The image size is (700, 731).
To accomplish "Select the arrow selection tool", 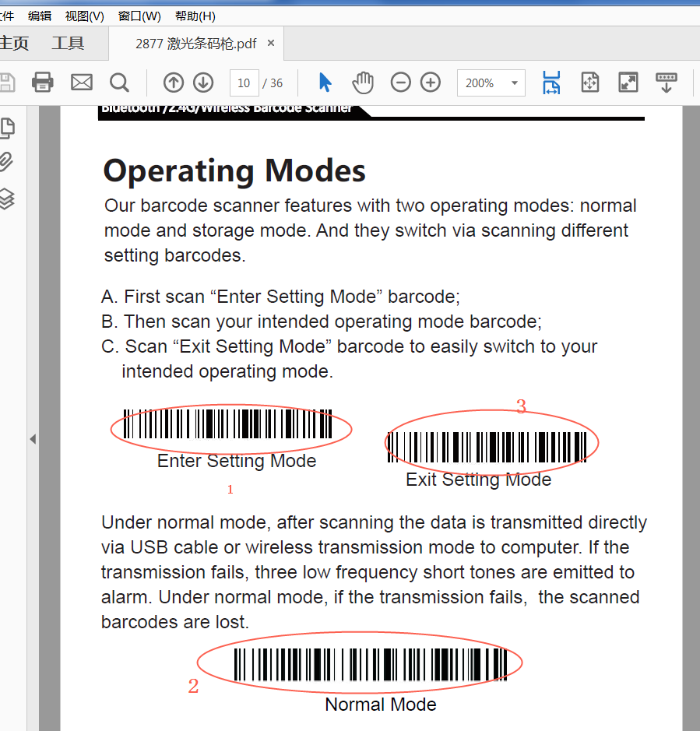I will pos(325,83).
